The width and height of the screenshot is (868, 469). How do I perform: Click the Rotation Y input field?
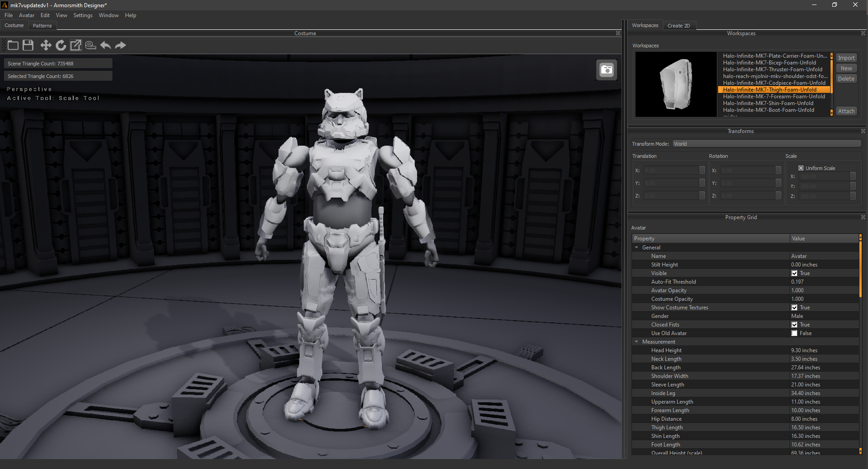pos(748,183)
